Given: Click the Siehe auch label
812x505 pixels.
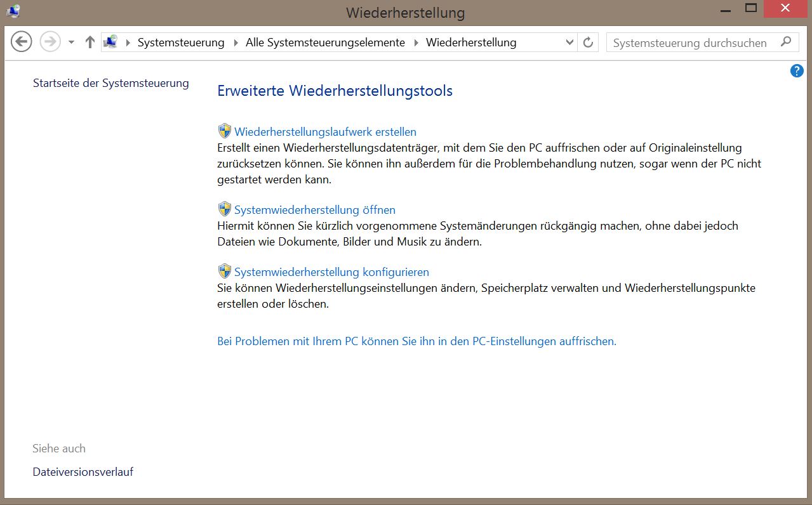Looking at the screenshot, I should coord(59,449).
